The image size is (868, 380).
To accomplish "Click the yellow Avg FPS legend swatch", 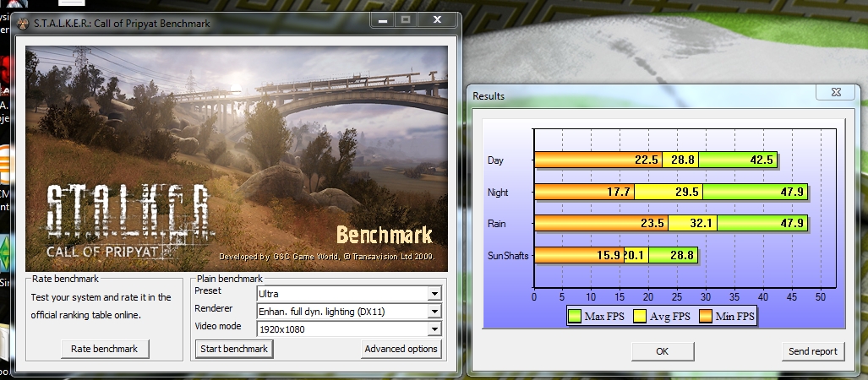I will (641, 317).
